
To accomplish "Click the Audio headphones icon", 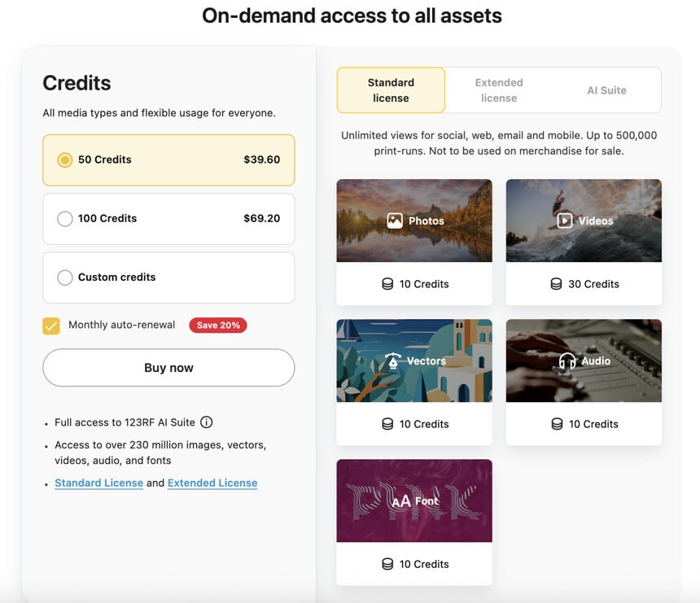I will pyautogui.click(x=567, y=360).
